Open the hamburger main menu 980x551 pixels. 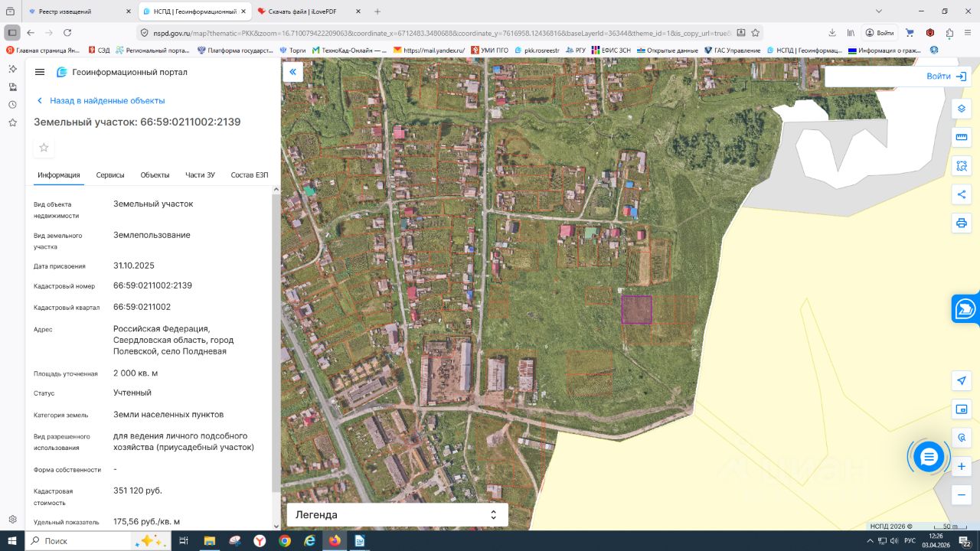[x=40, y=72]
